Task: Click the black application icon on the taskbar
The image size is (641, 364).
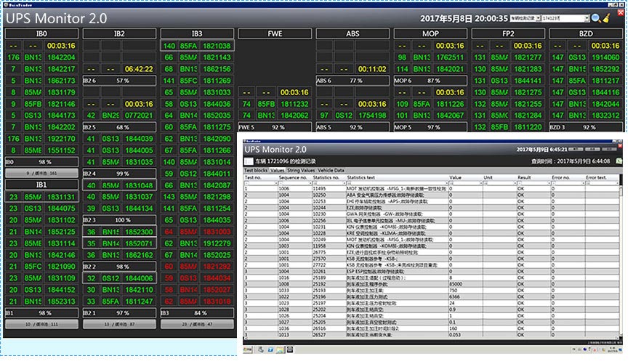Action: 290,349
